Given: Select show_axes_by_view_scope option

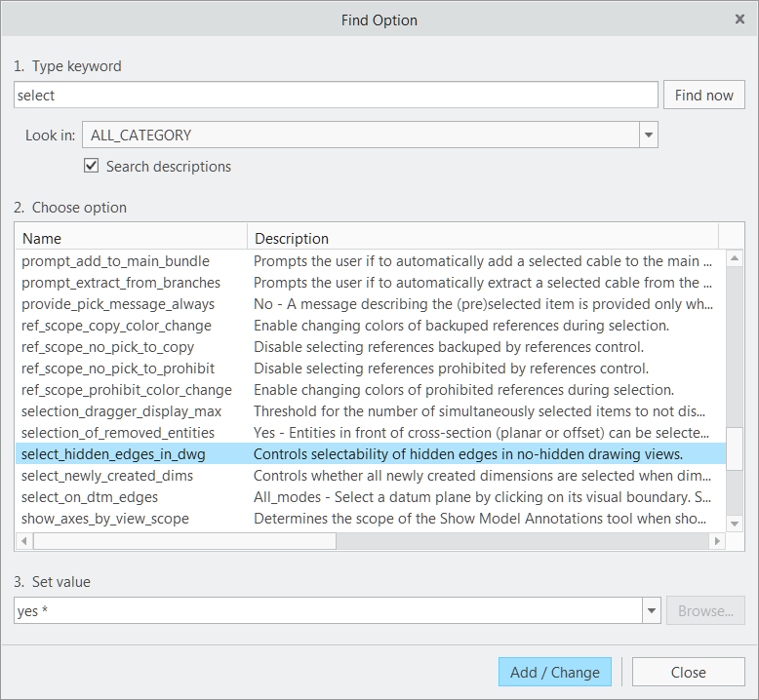Looking at the screenshot, I should click(105, 519).
